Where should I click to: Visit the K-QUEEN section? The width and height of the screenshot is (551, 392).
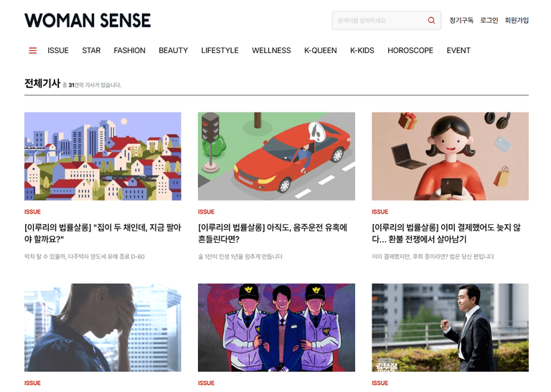[320, 51]
